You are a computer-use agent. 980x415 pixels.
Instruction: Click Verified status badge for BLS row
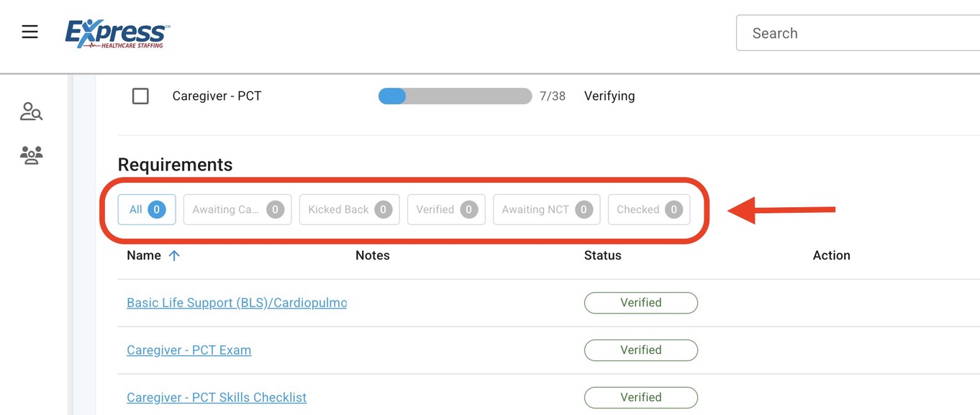(640, 303)
